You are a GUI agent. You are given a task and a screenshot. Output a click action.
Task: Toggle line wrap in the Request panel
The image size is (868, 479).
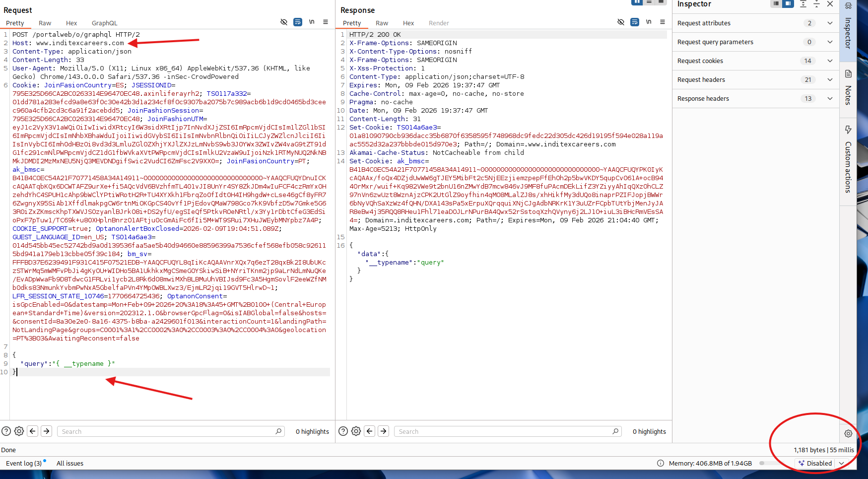(298, 22)
